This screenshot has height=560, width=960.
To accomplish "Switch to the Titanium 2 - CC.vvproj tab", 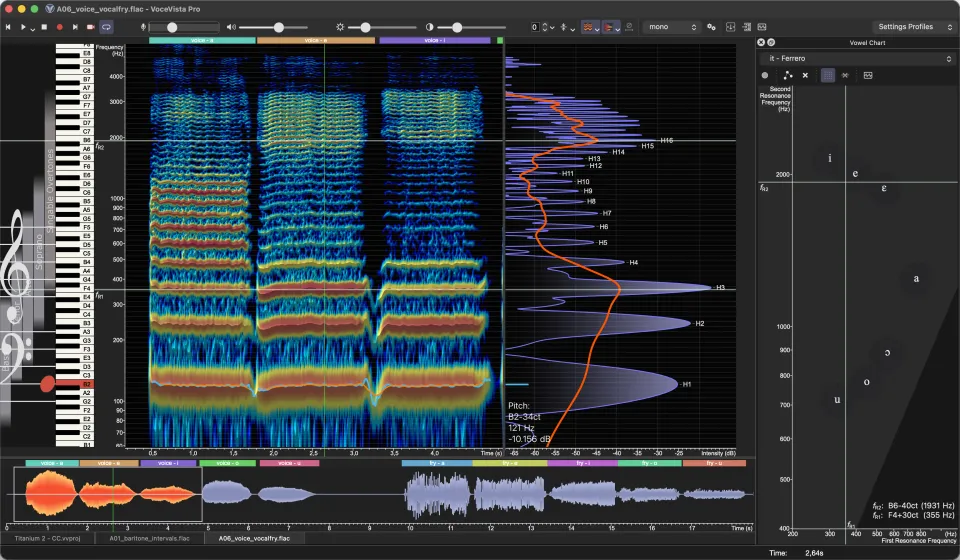I will (x=47, y=539).
